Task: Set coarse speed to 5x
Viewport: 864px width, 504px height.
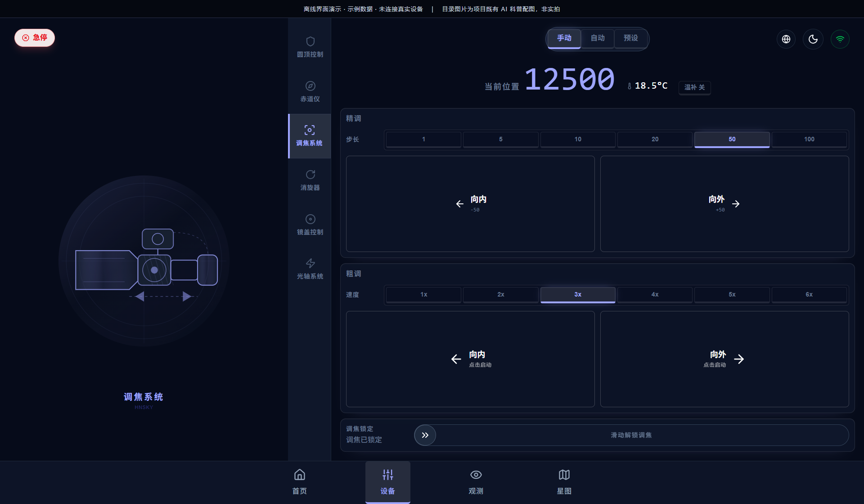Action: (732, 295)
